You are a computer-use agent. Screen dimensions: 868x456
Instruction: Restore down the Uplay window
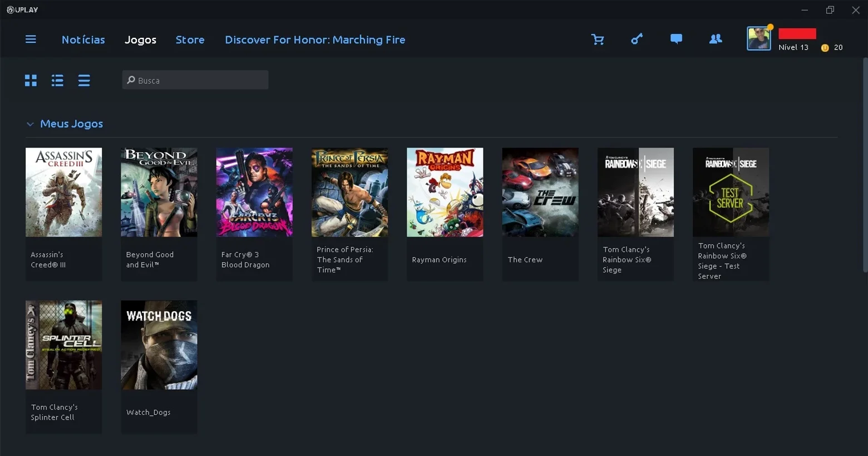[x=830, y=10]
